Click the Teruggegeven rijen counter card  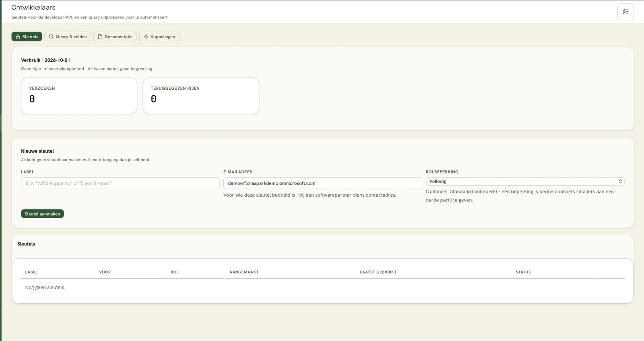(x=201, y=96)
